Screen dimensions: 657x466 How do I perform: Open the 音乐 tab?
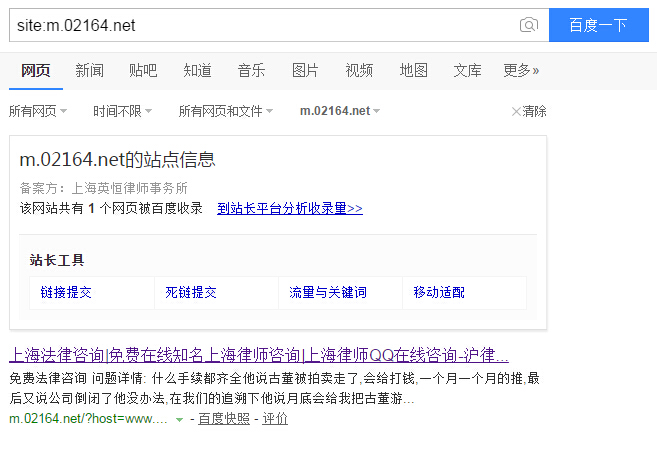point(251,70)
